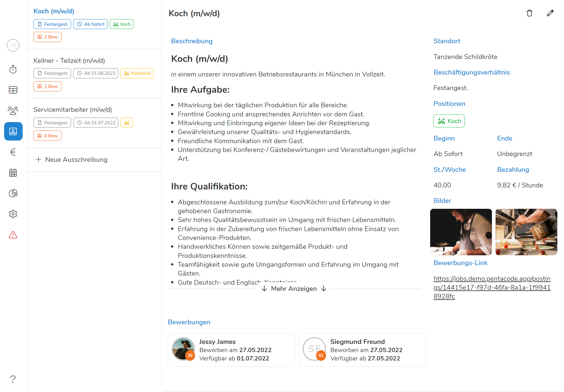The image size is (564, 392).
Task: View the chef portrait thumbnail image
Action: (461, 232)
